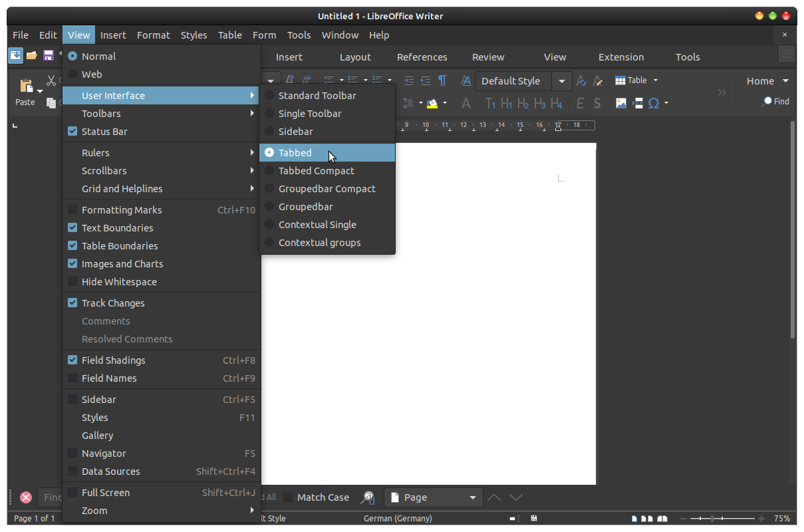The image size is (804, 532).
Task: Open the Styles menu
Action: click(x=194, y=35)
